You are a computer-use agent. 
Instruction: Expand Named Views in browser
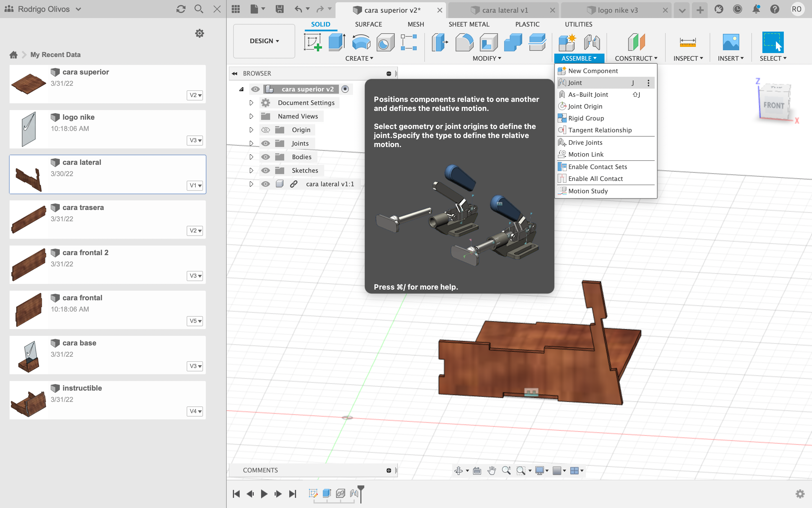[x=251, y=116]
